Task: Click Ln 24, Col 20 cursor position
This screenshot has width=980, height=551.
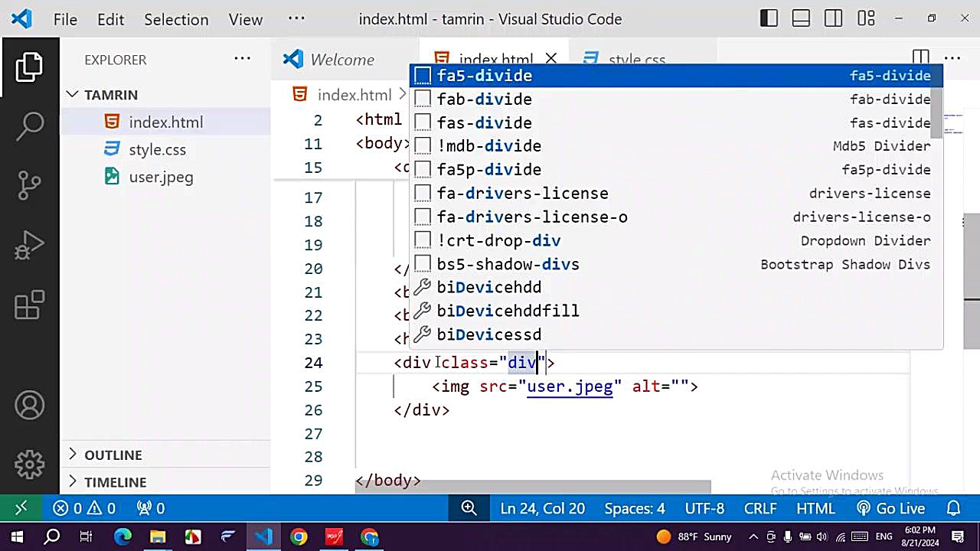Action: [542, 508]
